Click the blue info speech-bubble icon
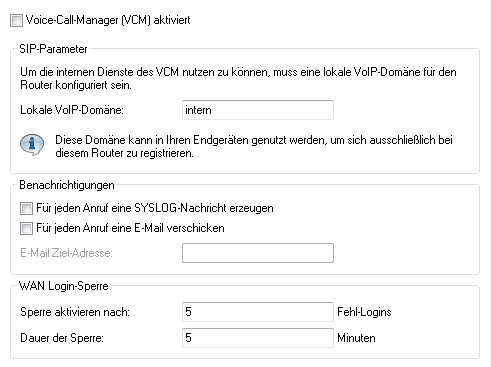 point(32,145)
